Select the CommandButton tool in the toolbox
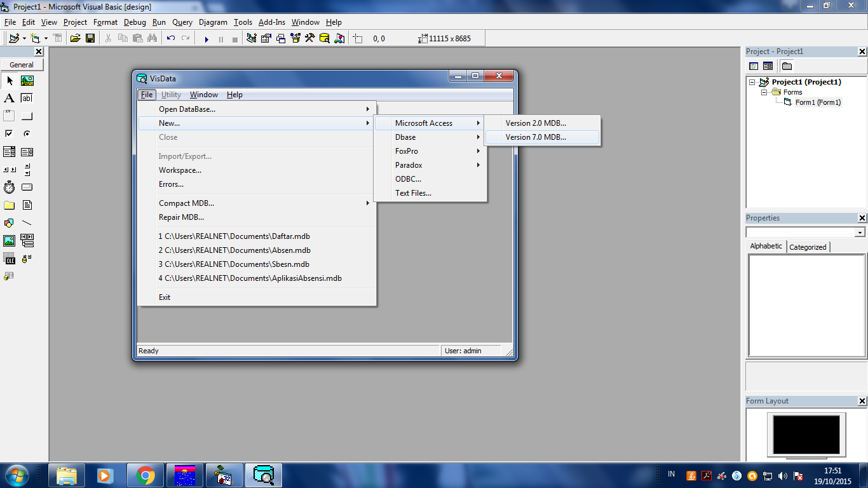Viewport: 868px width, 488px height. click(27, 116)
